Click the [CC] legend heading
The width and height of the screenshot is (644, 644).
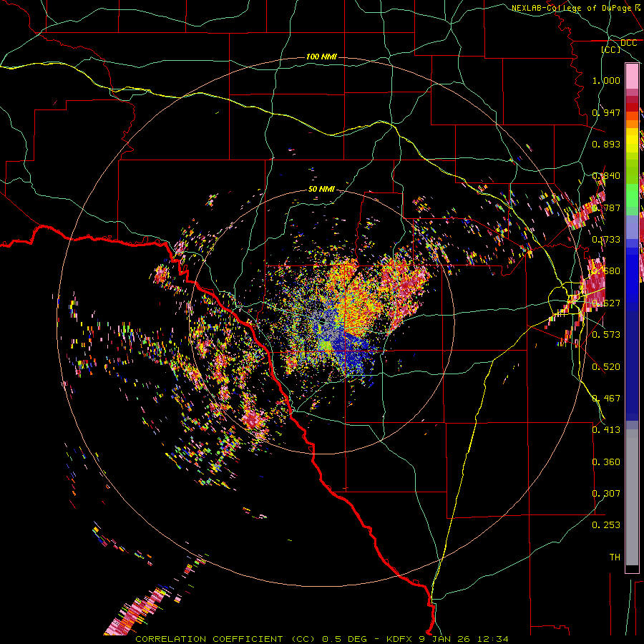pyautogui.click(x=611, y=49)
